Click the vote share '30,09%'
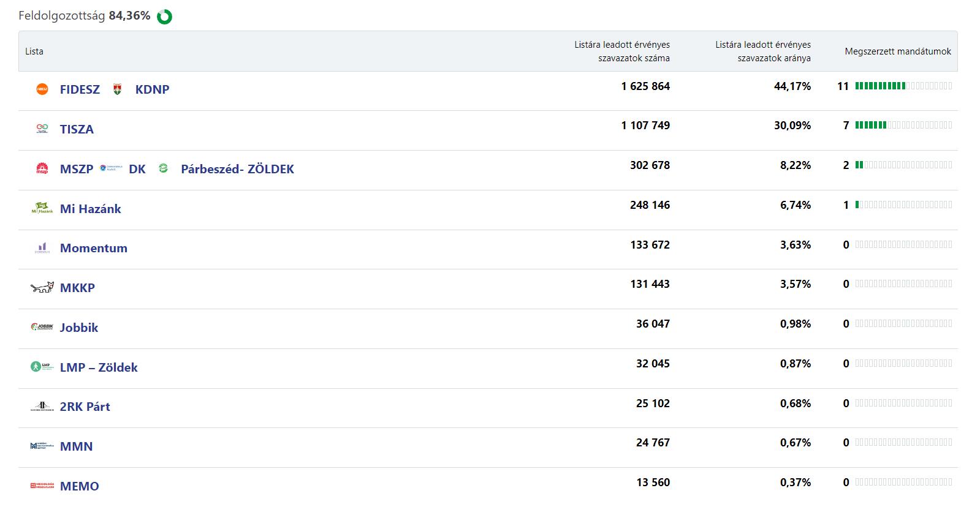This screenshot has height=507, width=980. [792, 126]
